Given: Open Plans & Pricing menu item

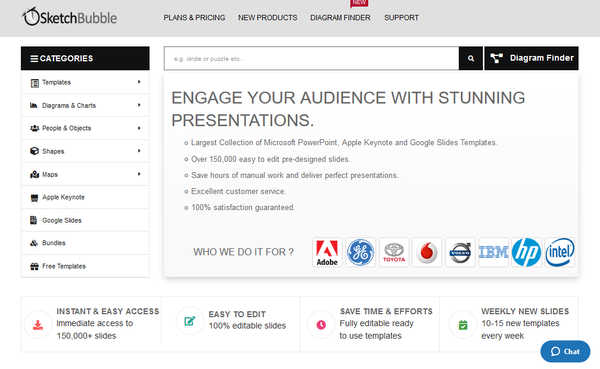Looking at the screenshot, I should pos(194,18).
